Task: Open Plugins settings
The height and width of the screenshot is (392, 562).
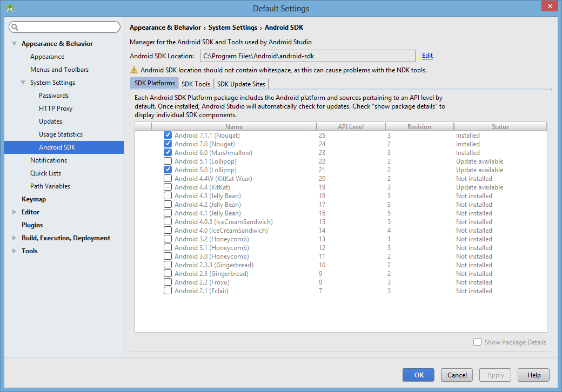Action: [x=32, y=225]
